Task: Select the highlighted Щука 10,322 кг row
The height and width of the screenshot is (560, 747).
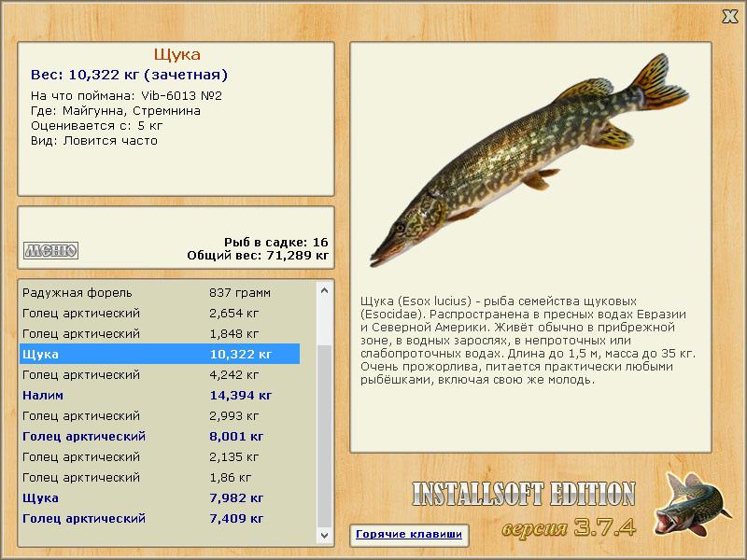Action: pyautogui.click(x=160, y=354)
